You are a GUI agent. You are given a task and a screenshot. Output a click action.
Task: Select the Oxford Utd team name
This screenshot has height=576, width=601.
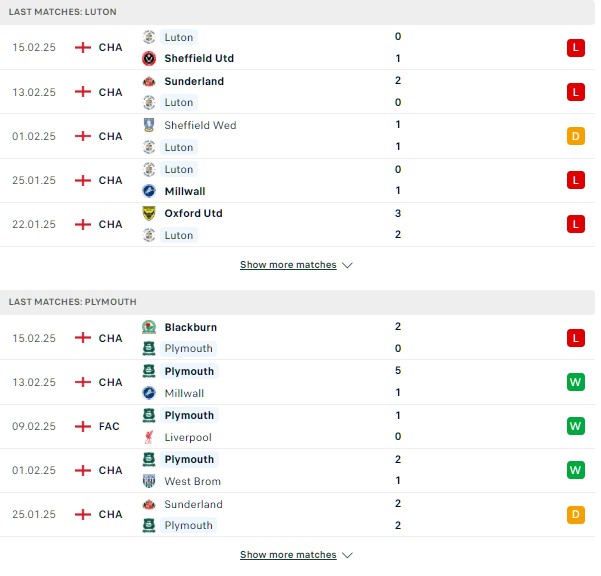coord(194,213)
